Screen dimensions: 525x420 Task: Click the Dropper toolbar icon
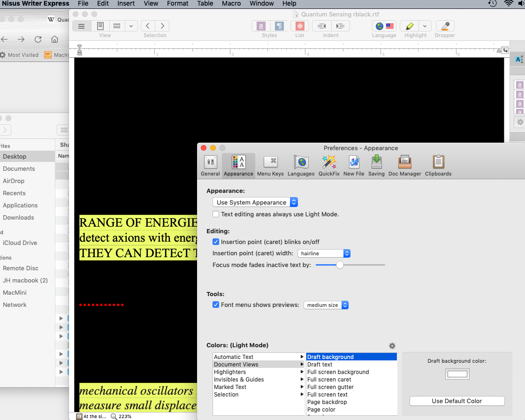444,26
